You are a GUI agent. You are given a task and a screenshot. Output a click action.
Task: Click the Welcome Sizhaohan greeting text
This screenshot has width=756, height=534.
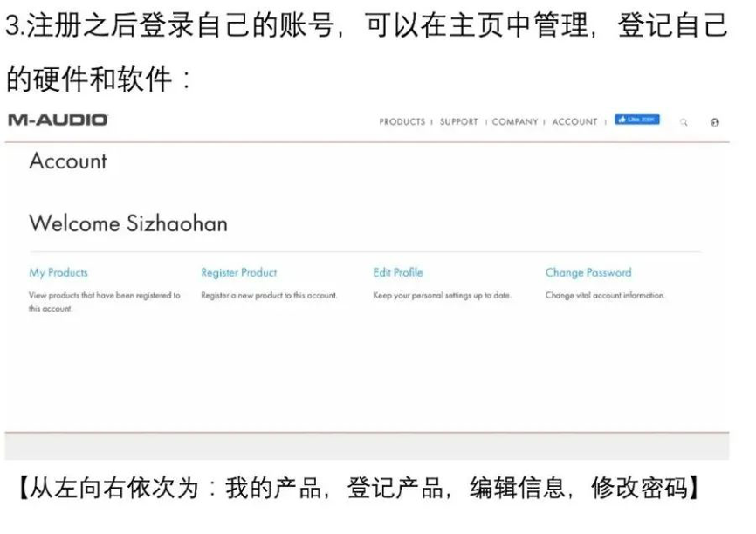[x=128, y=223]
